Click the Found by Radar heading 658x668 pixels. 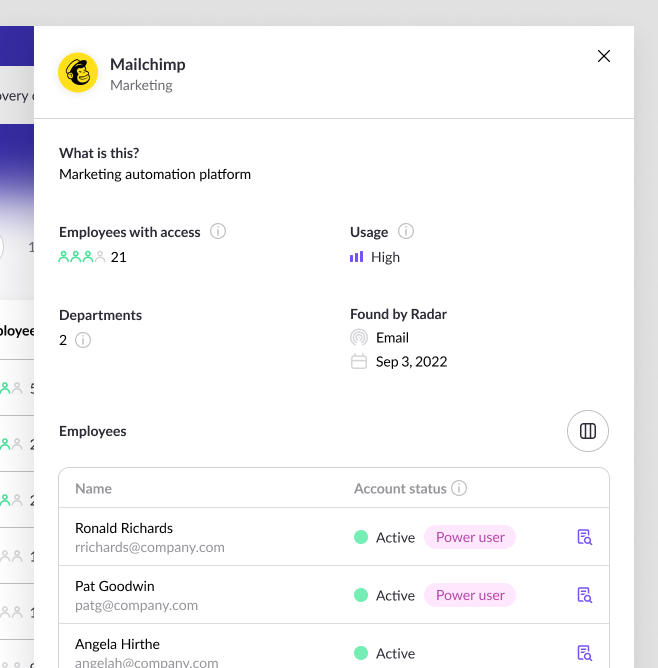click(x=398, y=314)
